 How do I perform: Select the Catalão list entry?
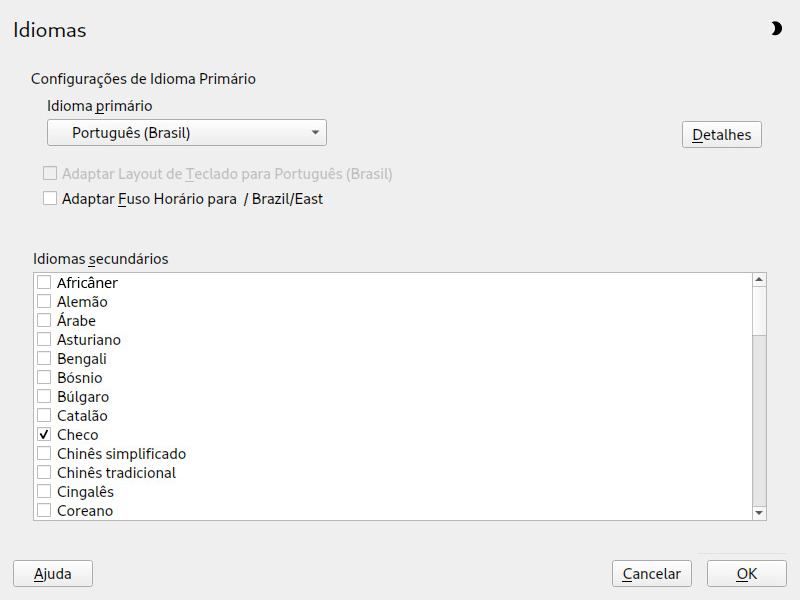coord(82,416)
